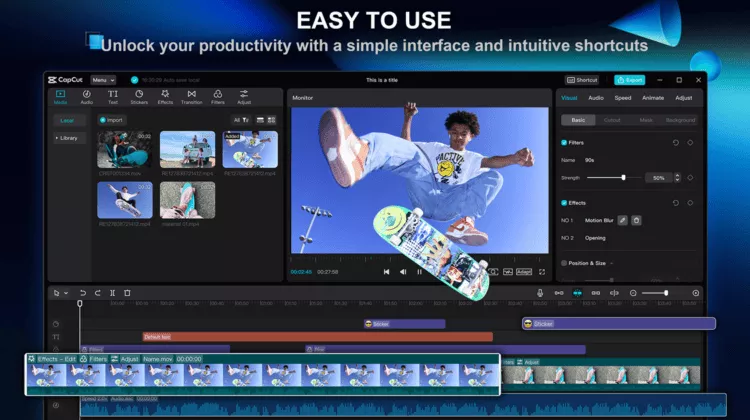This screenshot has width=750, height=420.
Task: Click the Import button
Action: (x=112, y=120)
